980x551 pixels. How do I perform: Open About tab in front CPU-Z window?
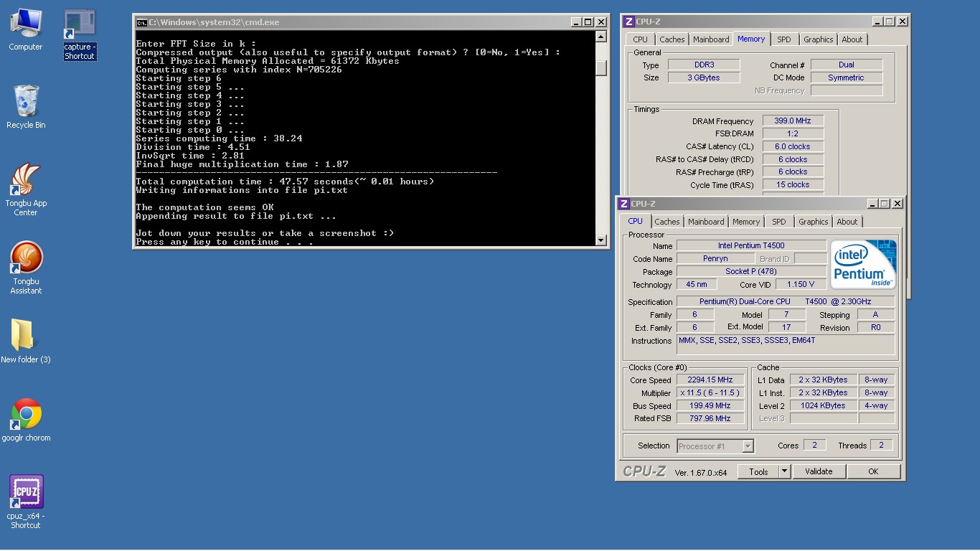pyautogui.click(x=847, y=222)
